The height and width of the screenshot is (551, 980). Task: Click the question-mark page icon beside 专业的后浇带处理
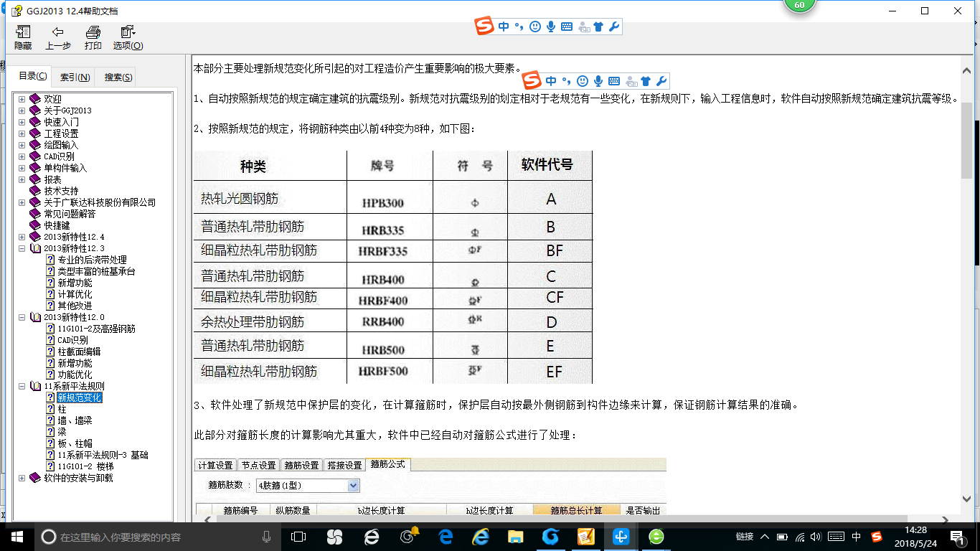click(x=50, y=260)
